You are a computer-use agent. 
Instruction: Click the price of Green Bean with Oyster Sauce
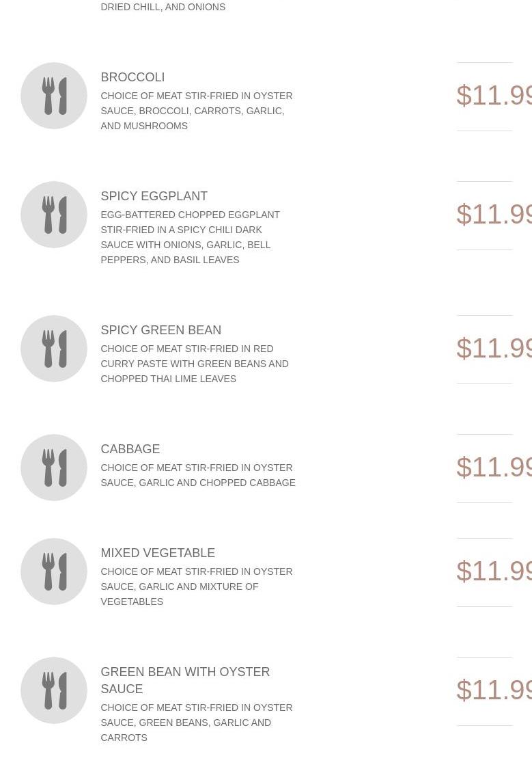[493, 690]
